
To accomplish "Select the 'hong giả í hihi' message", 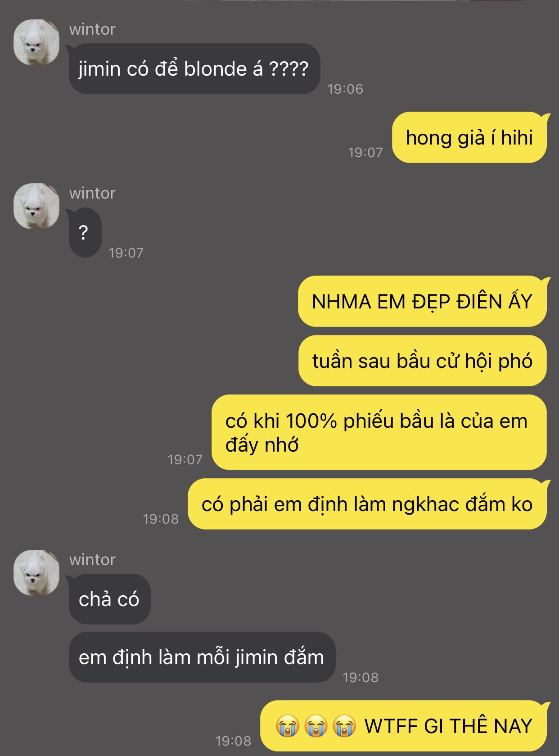I will (469, 137).
